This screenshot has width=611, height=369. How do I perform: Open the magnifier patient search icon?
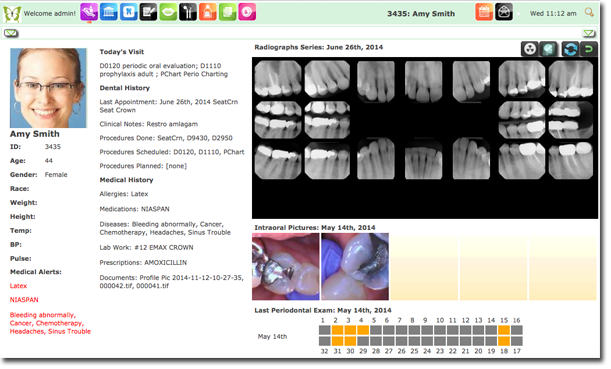(589, 12)
